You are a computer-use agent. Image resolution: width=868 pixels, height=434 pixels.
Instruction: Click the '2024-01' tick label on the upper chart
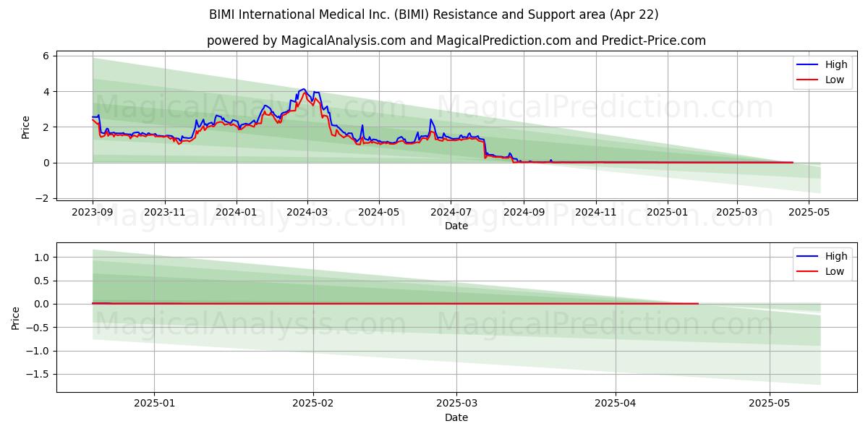pos(237,212)
